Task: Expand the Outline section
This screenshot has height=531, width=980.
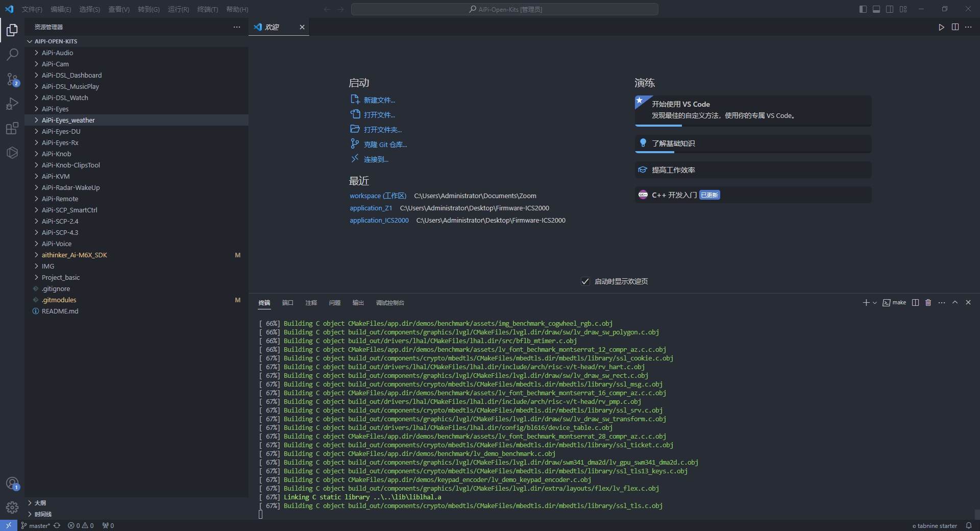Action: click(x=137, y=503)
